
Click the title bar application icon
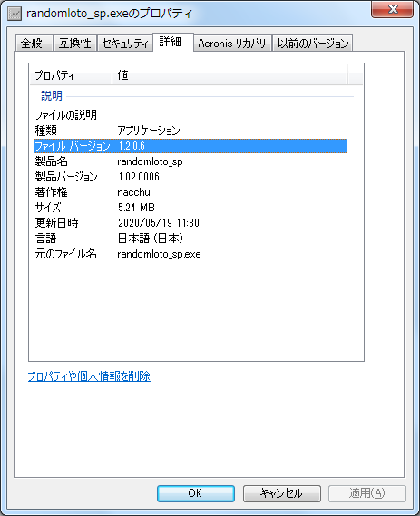point(15,14)
